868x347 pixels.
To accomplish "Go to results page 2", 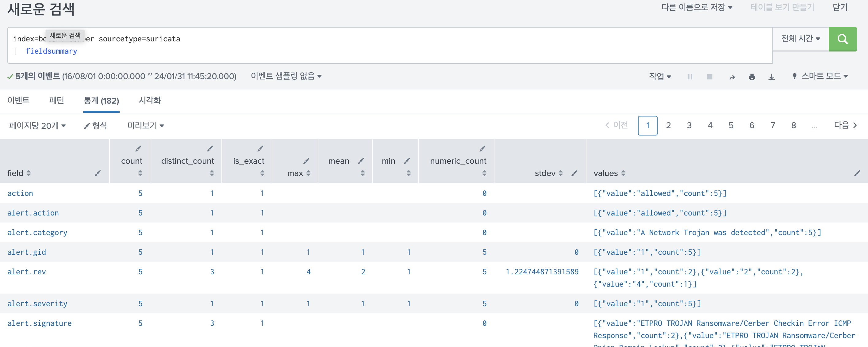I will point(668,125).
